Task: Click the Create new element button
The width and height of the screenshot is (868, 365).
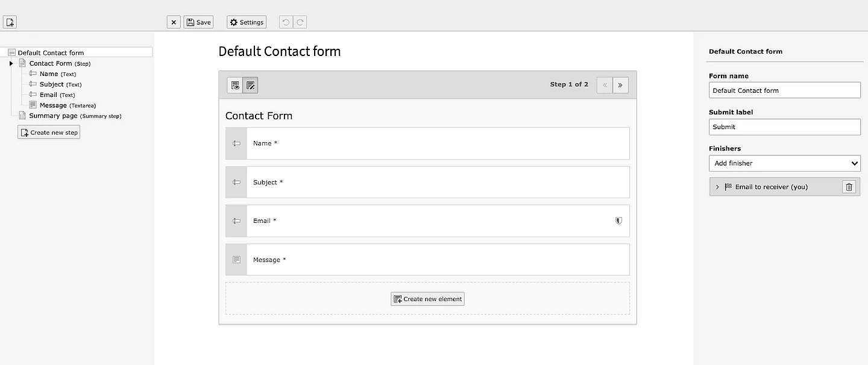Action: click(x=427, y=298)
